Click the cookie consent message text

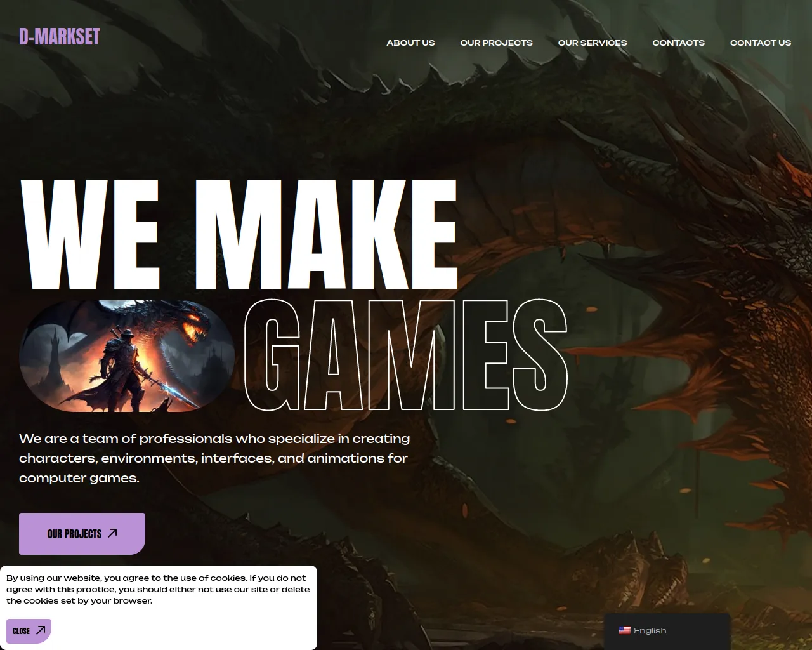pyautogui.click(x=158, y=589)
